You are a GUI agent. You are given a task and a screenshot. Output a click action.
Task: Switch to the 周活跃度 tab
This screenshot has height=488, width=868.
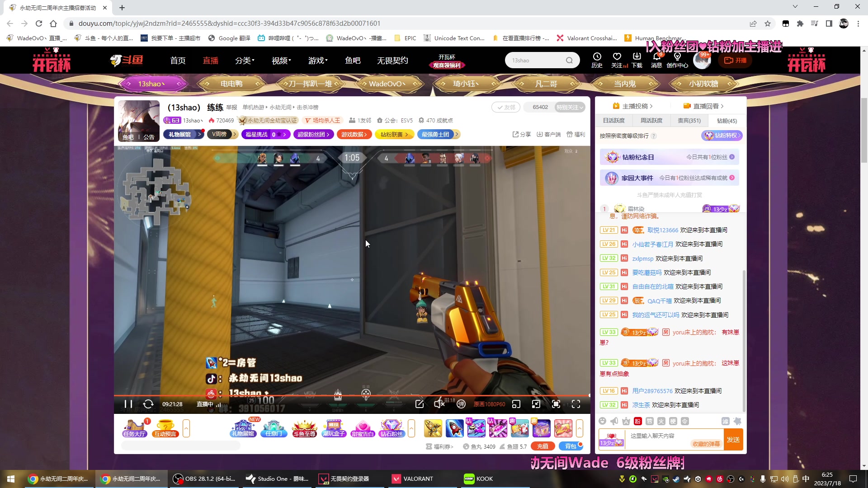(651, 121)
